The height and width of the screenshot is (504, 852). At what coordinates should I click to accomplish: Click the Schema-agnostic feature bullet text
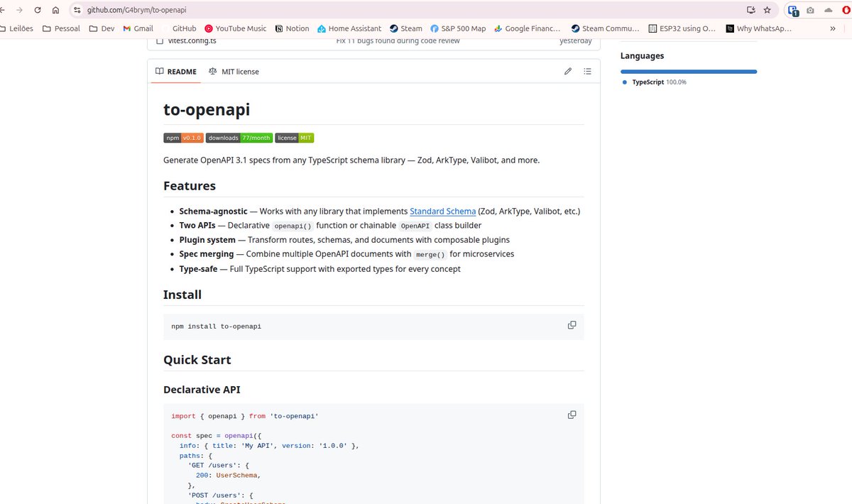[x=380, y=211]
